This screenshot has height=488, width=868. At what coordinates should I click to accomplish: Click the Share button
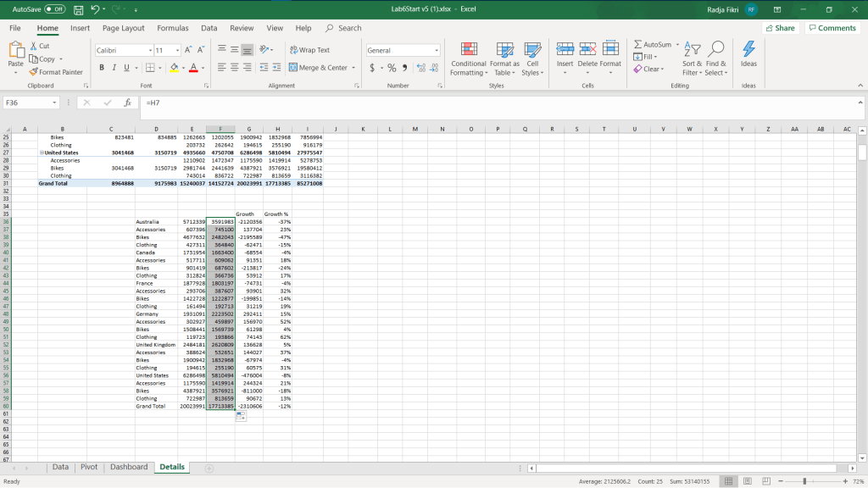780,28
